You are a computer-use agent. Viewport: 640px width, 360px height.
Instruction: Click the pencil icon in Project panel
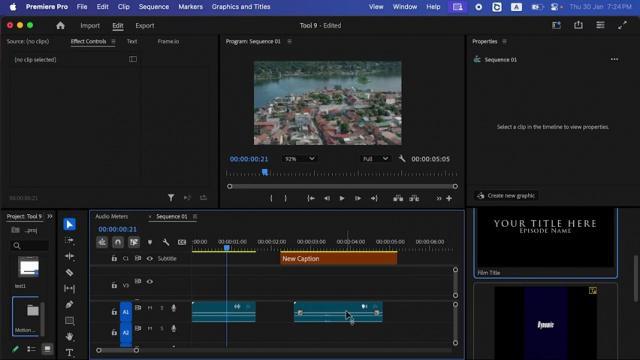pyautogui.click(x=15, y=349)
